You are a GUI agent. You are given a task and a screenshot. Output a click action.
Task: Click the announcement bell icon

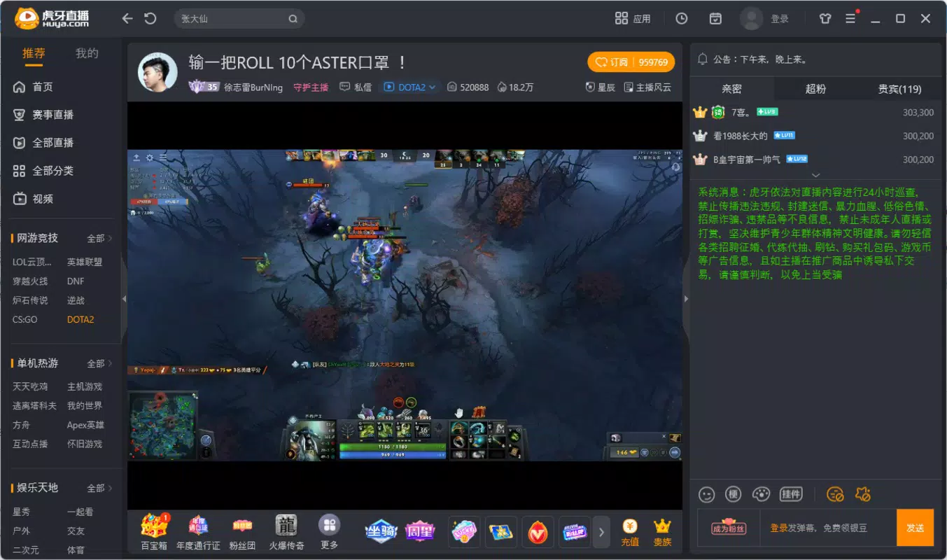(703, 59)
